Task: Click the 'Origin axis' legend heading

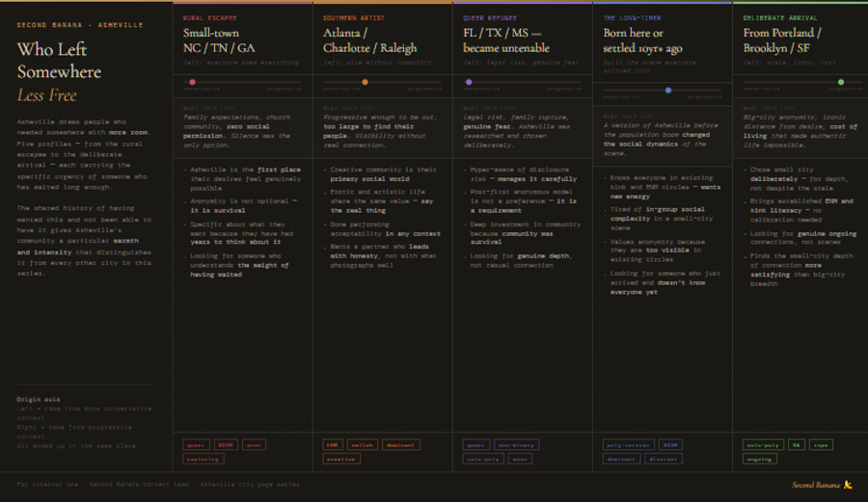Action: 39,399
